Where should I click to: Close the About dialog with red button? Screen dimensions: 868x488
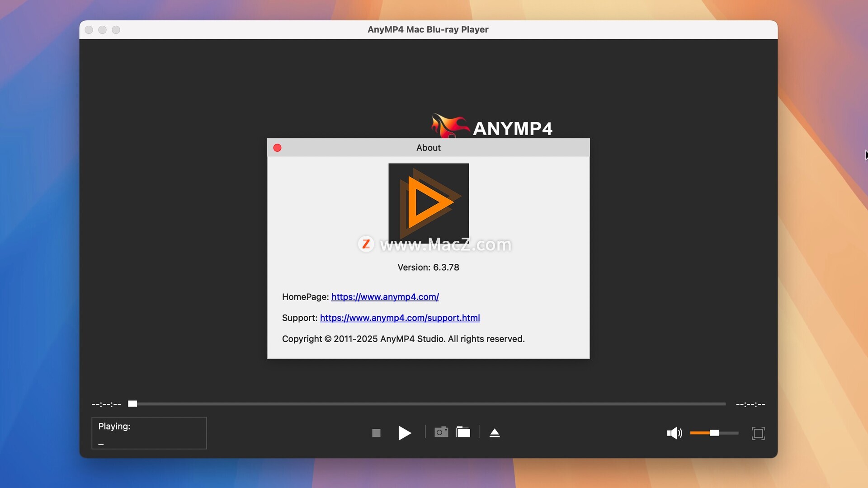(x=277, y=148)
